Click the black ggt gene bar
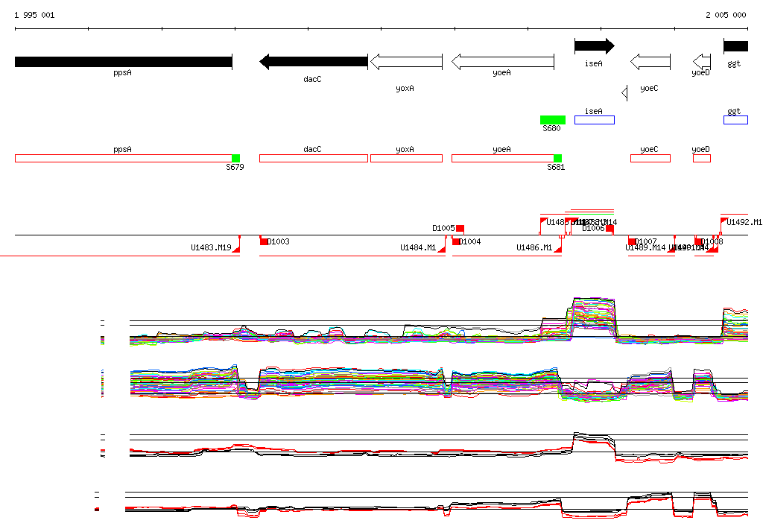This screenshot has width=763, height=532. coord(735,46)
